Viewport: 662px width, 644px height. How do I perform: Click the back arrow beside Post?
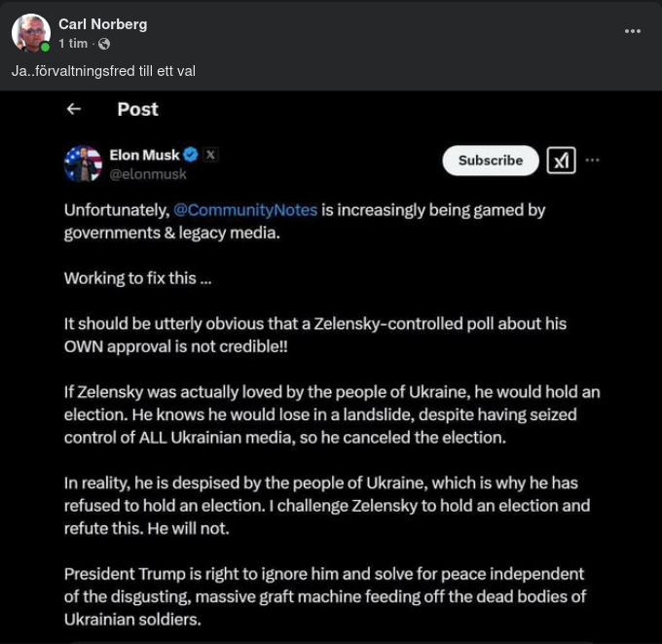click(74, 109)
